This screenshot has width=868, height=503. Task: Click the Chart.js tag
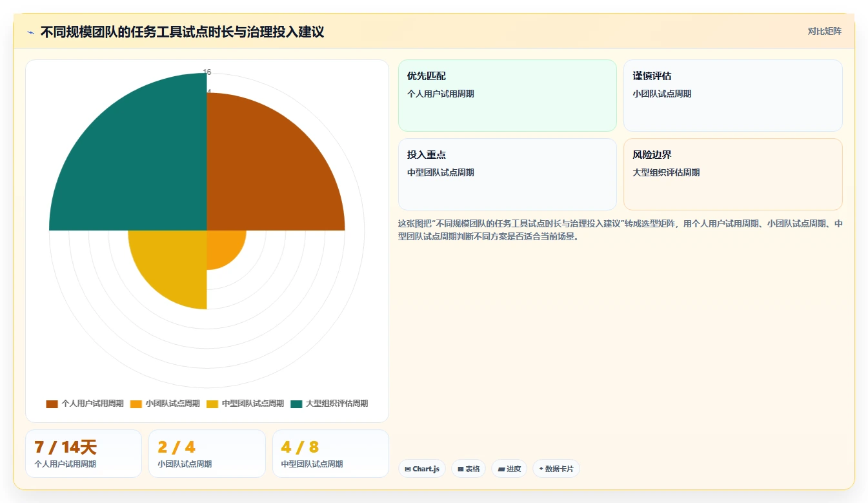tap(422, 469)
